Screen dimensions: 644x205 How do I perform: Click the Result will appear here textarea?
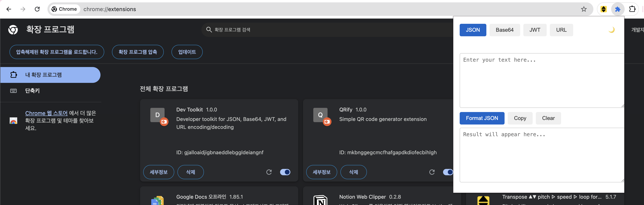pyautogui.click(x=542, y=155)
